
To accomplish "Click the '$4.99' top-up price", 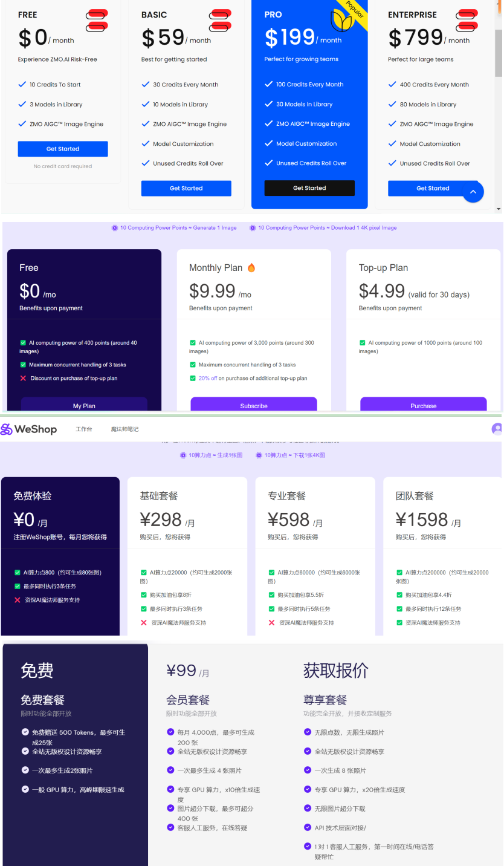I will (x=382, y=291).
